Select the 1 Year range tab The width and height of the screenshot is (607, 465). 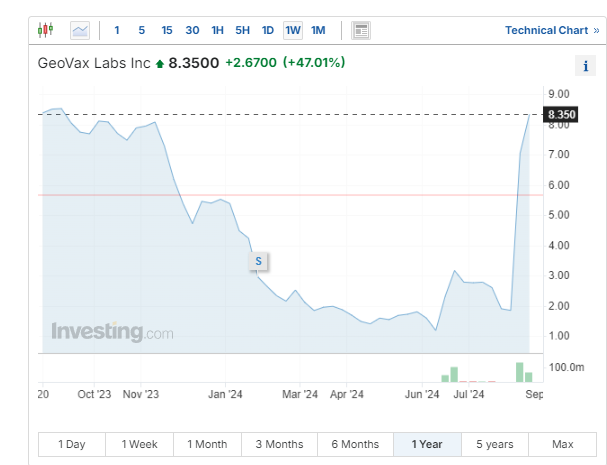tap(427, 444)
